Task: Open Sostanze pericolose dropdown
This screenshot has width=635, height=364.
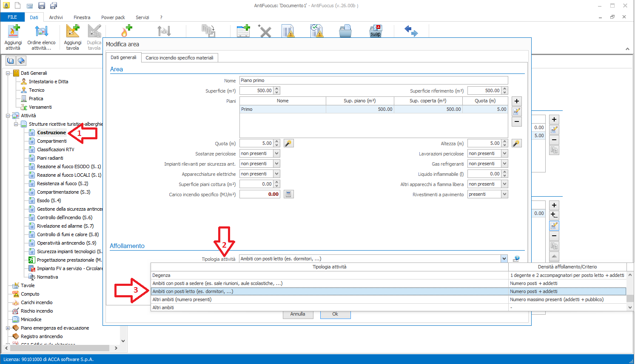Action: click(276, 154)
